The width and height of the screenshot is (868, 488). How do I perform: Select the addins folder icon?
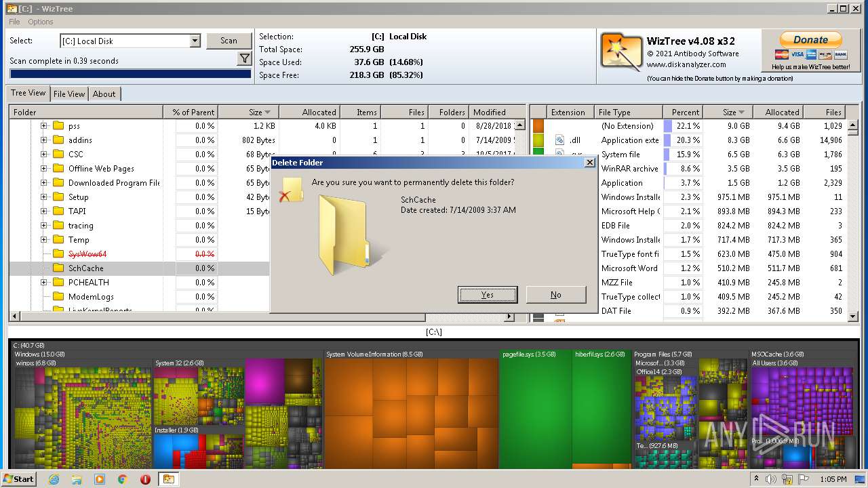click(x=58, y=140)
